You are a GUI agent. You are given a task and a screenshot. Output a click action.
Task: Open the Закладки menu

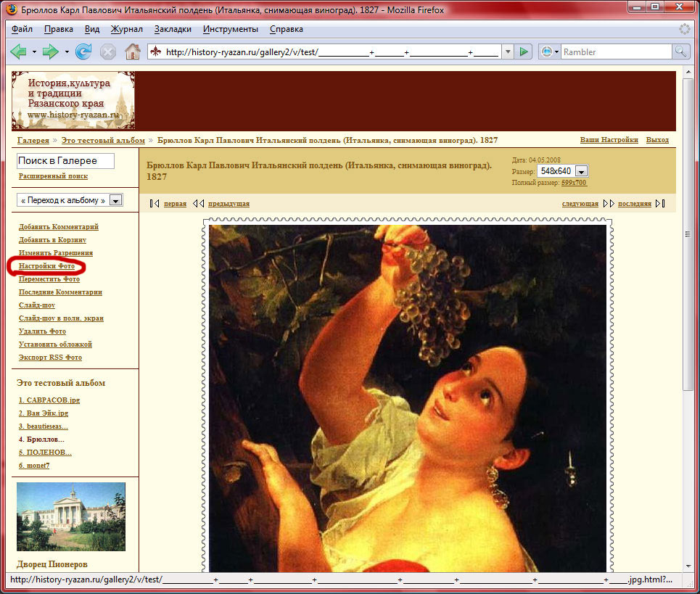(x=173, y=29)
